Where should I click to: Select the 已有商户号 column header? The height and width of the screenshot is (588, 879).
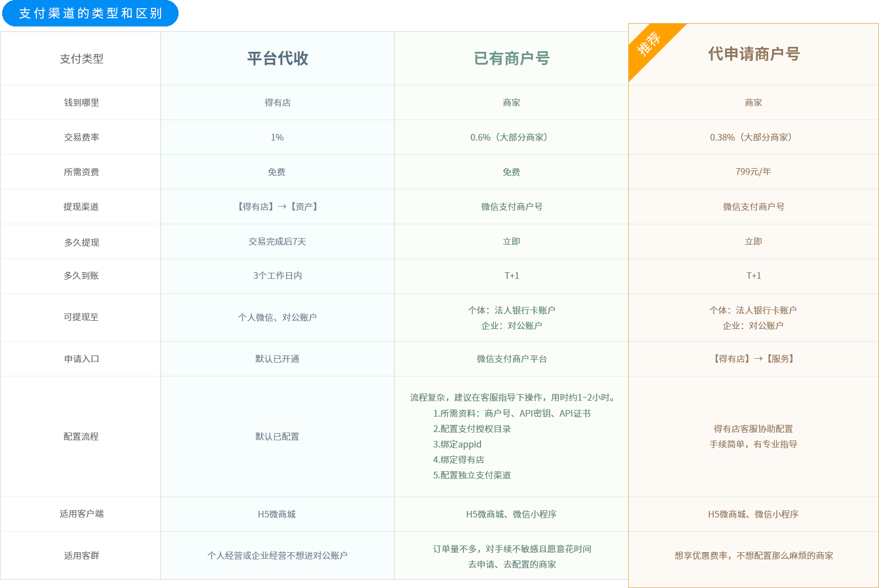[511, 58]
